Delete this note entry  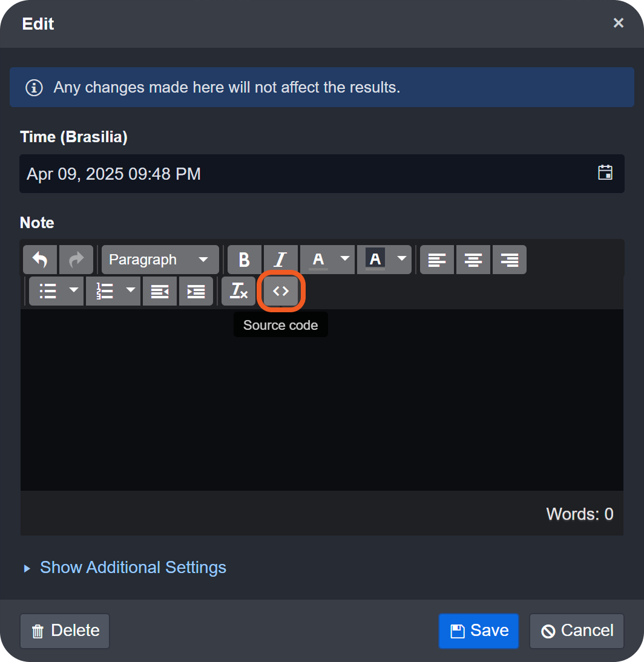(64, 631)
